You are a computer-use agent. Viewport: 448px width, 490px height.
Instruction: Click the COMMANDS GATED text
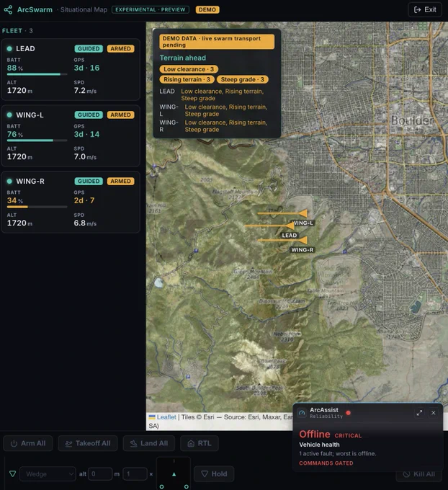coord(326,463)
